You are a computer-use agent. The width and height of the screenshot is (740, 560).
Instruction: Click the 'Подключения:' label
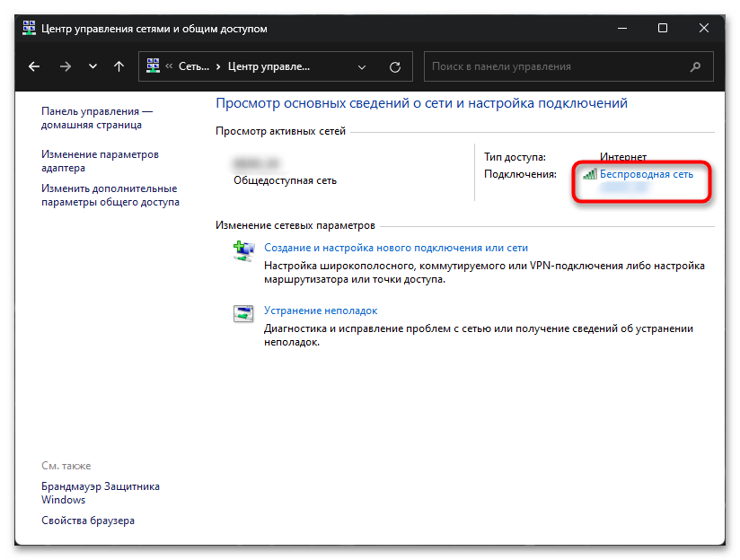point(520,174)
